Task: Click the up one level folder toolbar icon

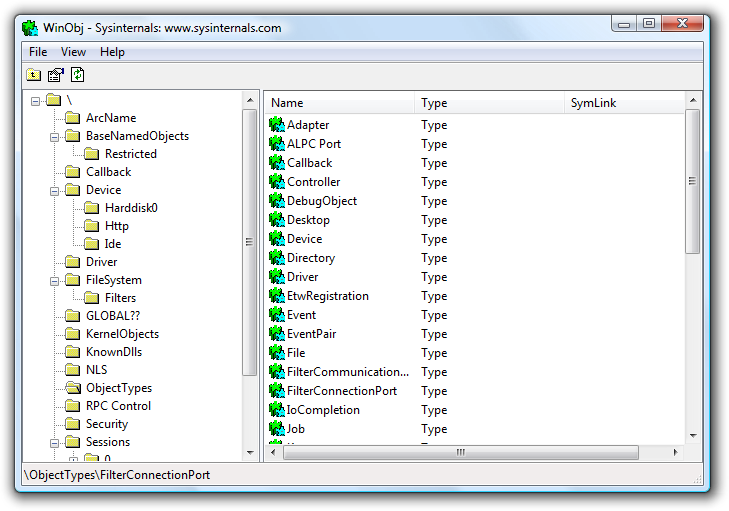Action: pos(34,74)
